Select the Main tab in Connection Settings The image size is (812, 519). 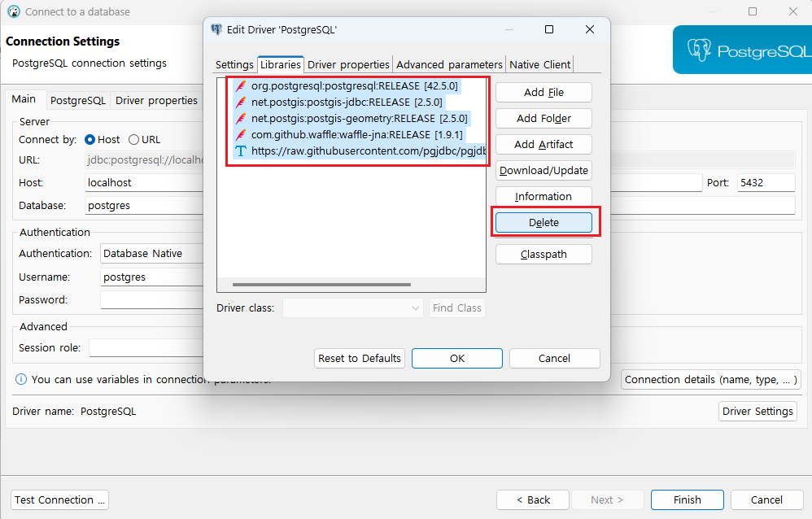click(24, 99)
